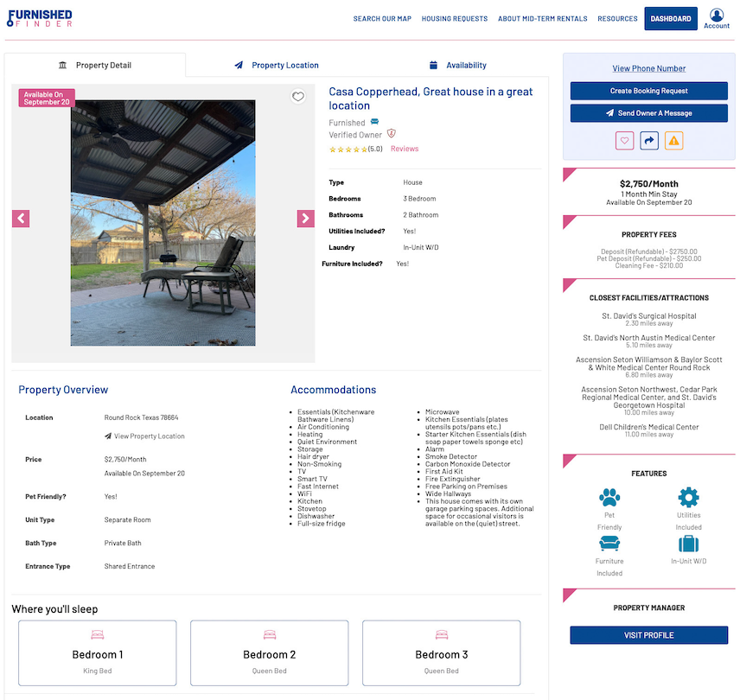Screen dimensions: 740x700
Task: Click the Furnished couch icon near title
Action: click(x=374, y=122)
